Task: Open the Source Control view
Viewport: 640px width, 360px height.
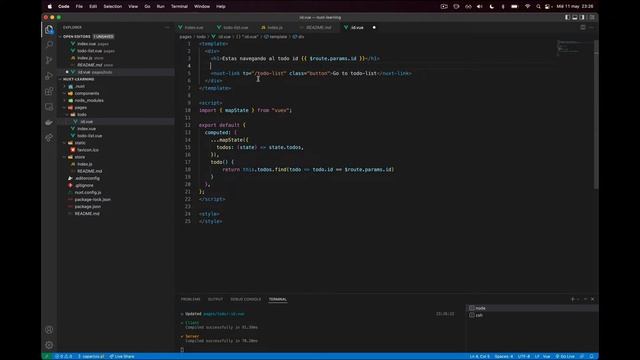Action: tap(49, 60)
